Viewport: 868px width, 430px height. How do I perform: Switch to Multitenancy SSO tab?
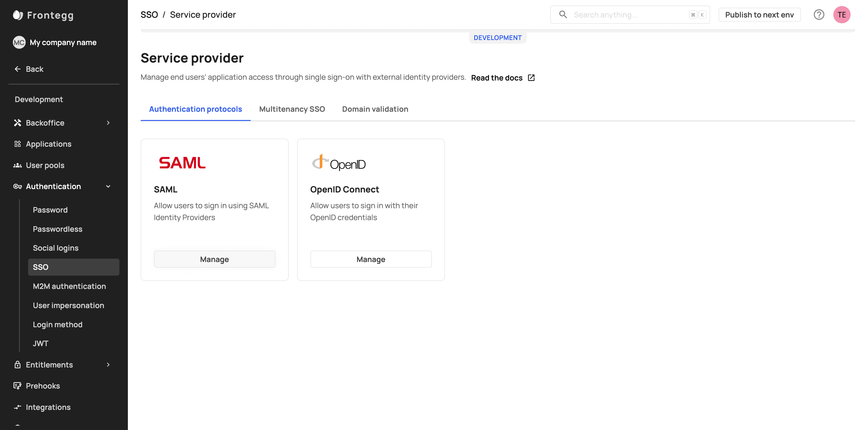tap(292, 109)
